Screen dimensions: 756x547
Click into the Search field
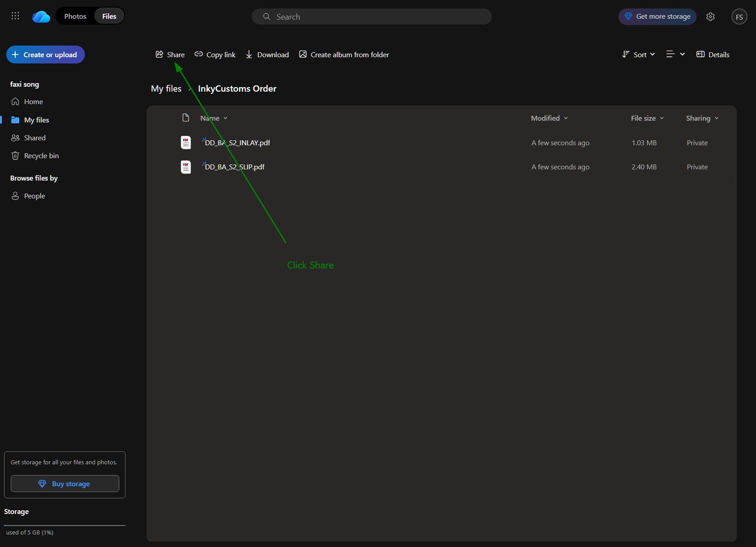click(x=371, y=17)
